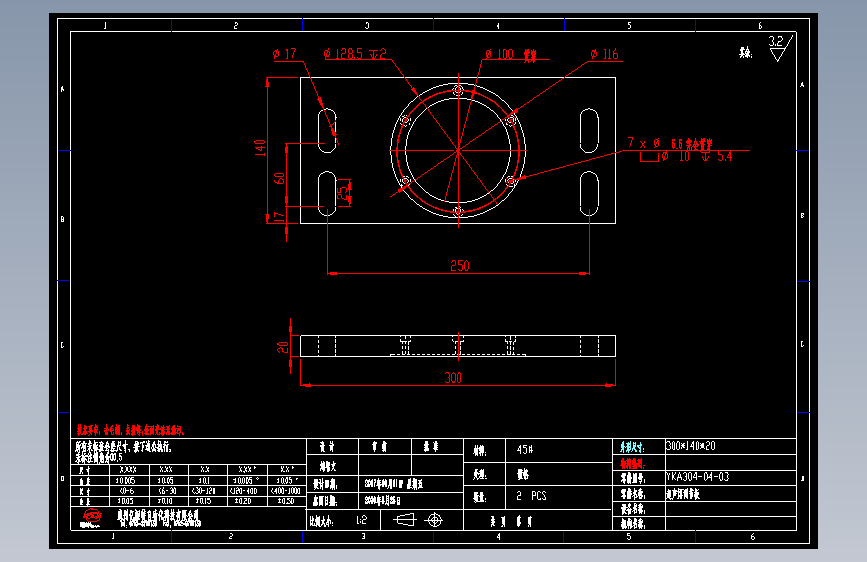
Task: Click the first-angle projection cone symbol
Action: coord(404,520)
